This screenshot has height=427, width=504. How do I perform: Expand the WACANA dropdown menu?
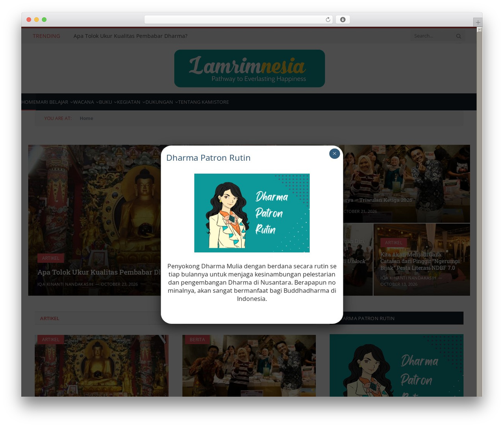pyautogui.click(x=86, y=102)
